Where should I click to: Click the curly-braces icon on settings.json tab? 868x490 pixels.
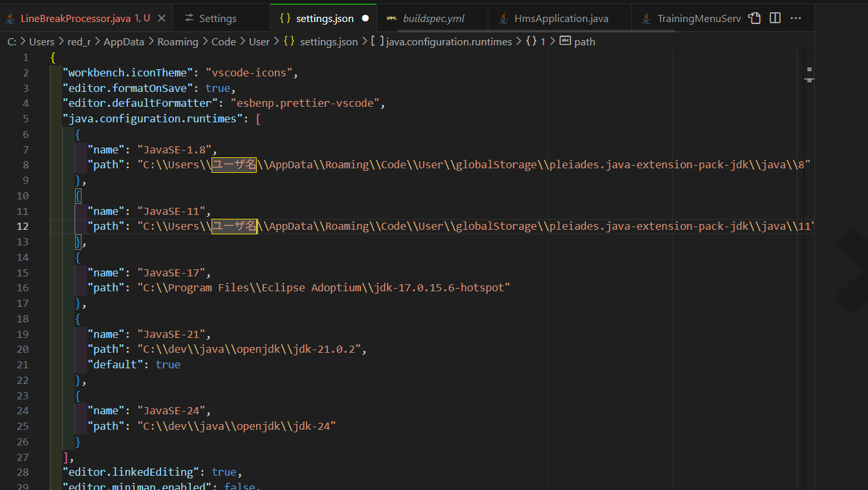[285, 18]
